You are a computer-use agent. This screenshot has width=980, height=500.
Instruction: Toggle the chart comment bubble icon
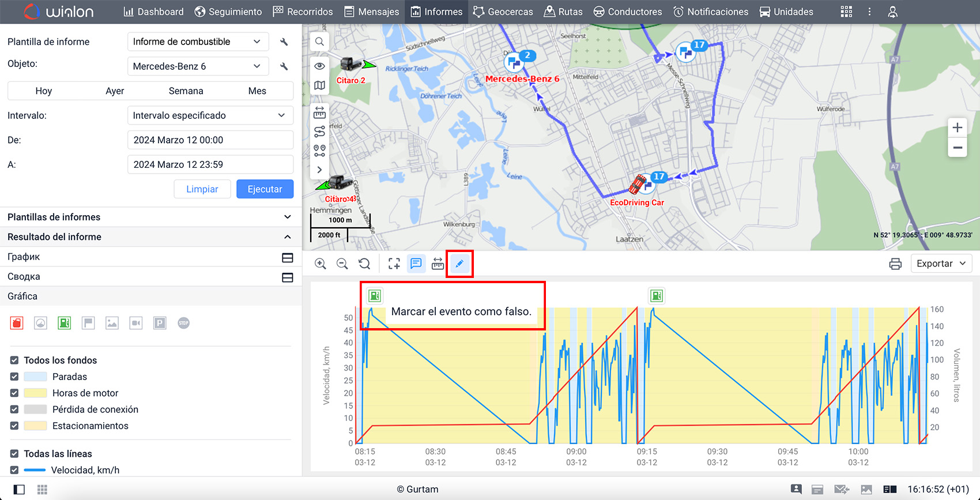point(416,264)
